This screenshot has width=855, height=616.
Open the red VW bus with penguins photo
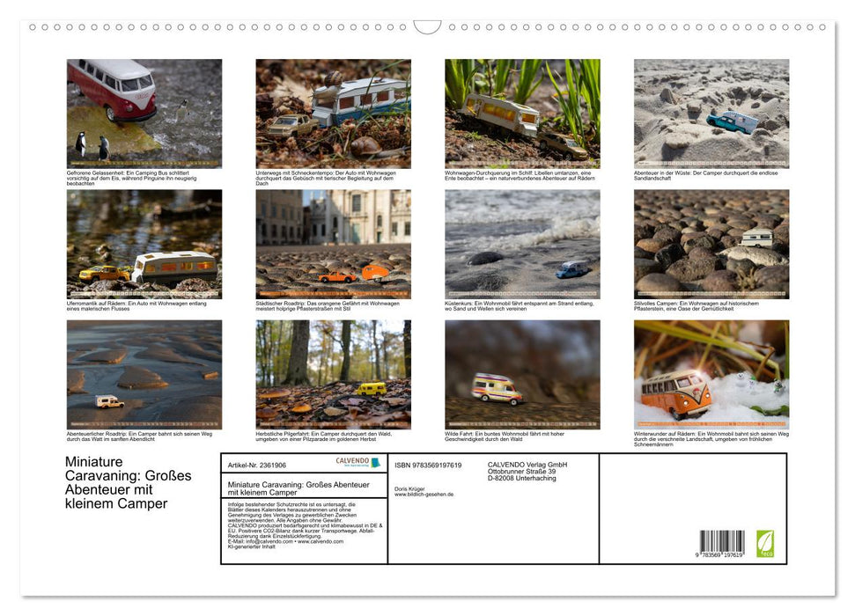coord(144,114)
